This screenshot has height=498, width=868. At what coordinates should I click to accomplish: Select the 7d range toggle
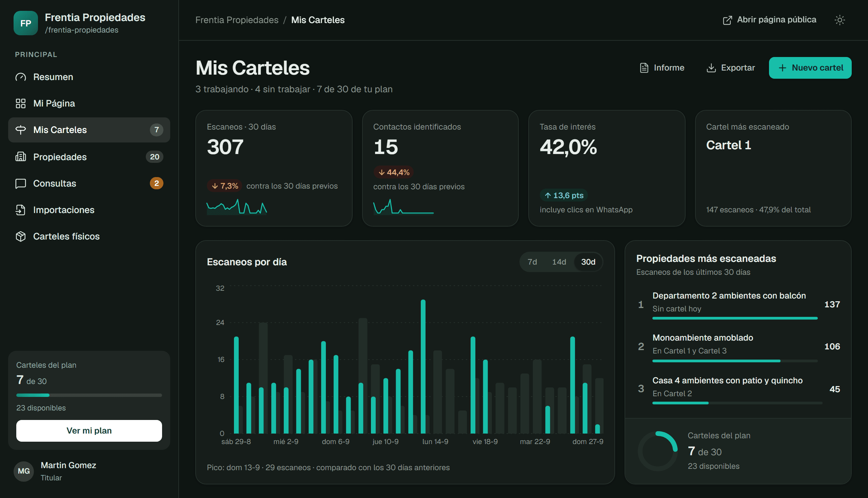tap(532, 262)
